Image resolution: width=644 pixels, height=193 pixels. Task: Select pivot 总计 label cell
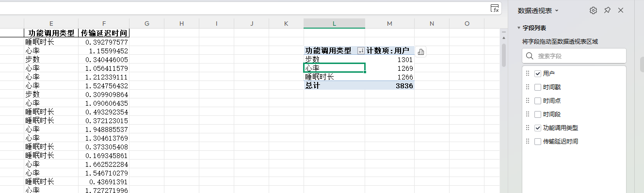[335, 85]
